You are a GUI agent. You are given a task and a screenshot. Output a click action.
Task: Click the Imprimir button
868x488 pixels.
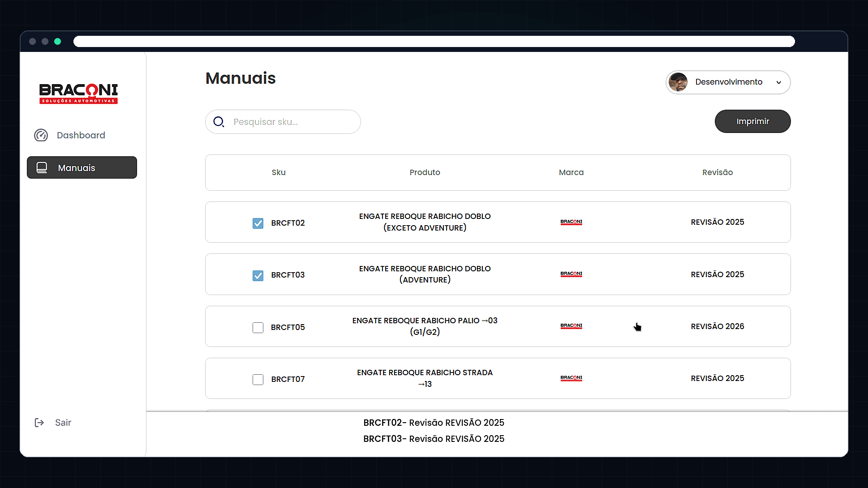coord(752,121)
